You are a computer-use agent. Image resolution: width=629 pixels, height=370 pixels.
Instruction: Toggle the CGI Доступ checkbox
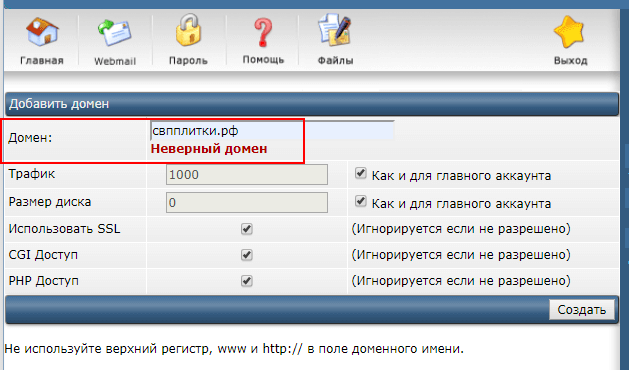click(247, 255)
